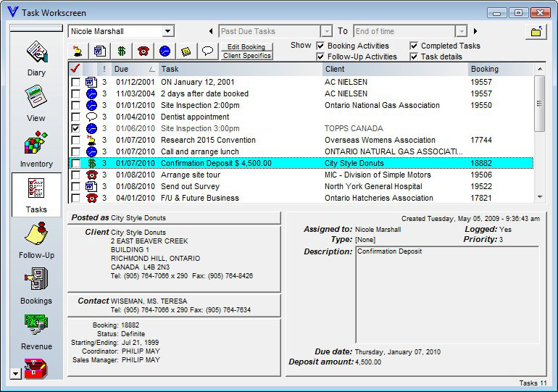Screen dimensions: 558x392
Task: Click the Booking column header
Action: (500, 69)
